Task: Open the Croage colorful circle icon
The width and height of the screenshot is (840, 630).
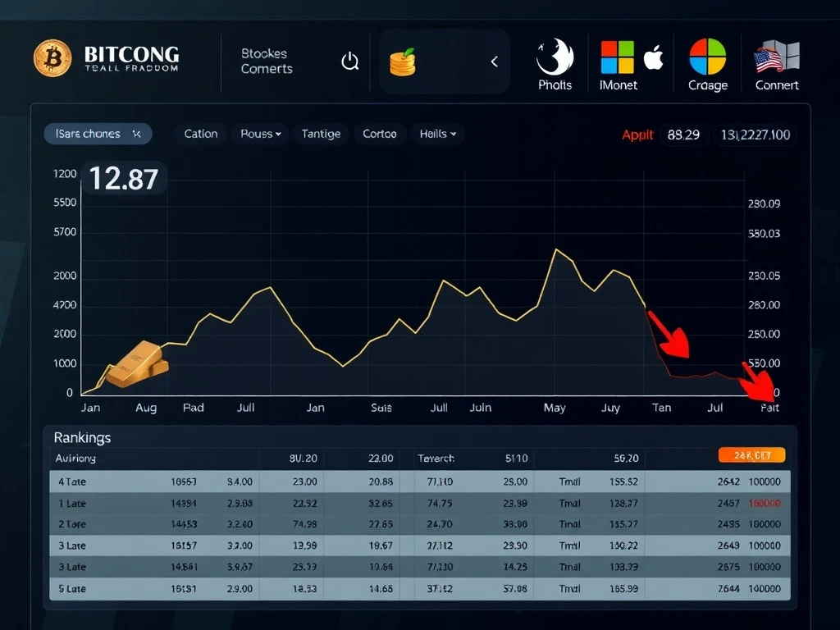Action: pos(707,57)
